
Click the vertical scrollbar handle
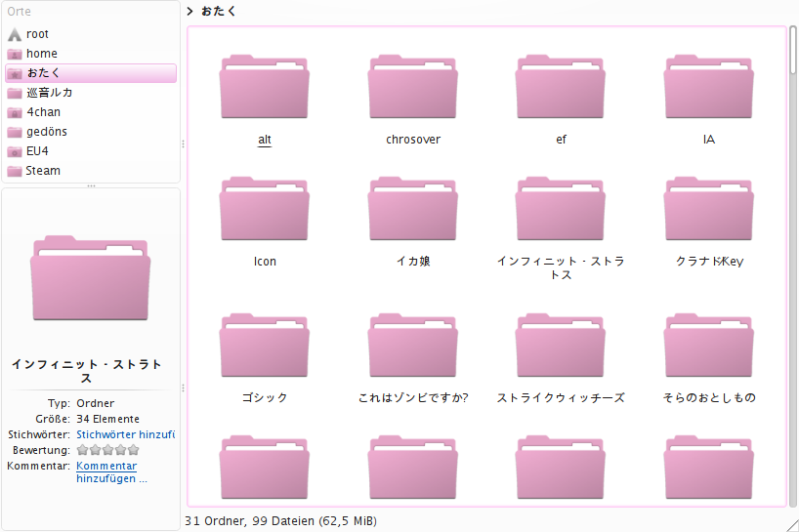pos(793,50)
